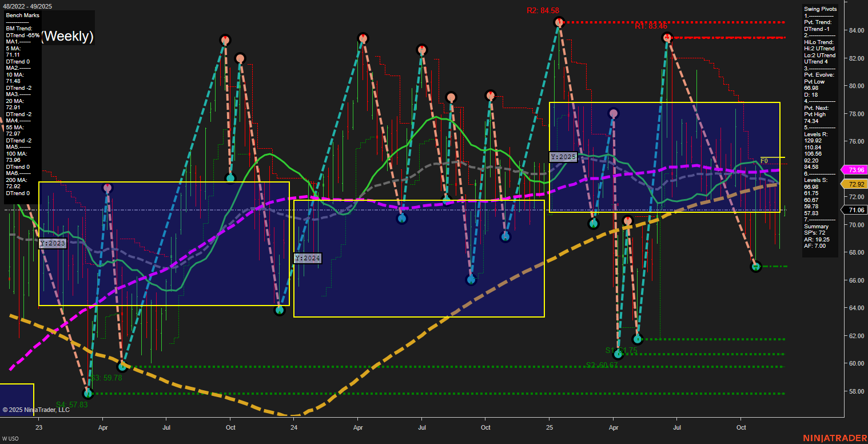Select the Y:2024 yearly range label
868x444 pixels.
coord(308,259)
